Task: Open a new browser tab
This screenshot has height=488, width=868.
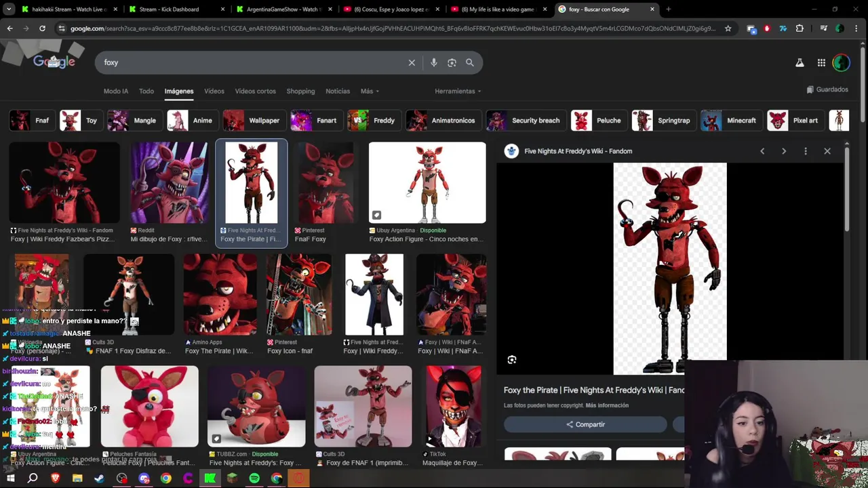Action: point(668,9)
